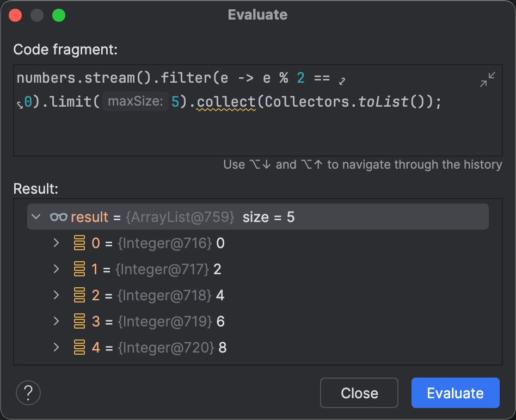516x420 pixels.
Task: Open help using the question mark icon
Action: [x=28, y=393]
